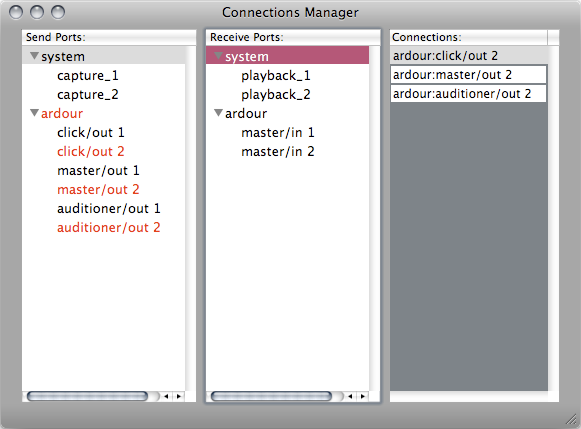Select capture_2 send port
Image resolution: width=581 pixels, height=429 pixels.
(x=87, y=94)
